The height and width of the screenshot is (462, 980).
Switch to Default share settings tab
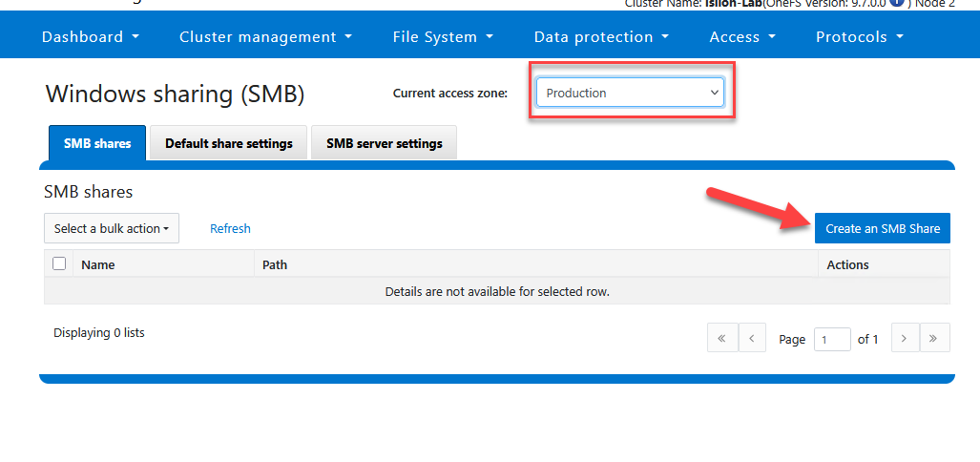pos(228,143)
